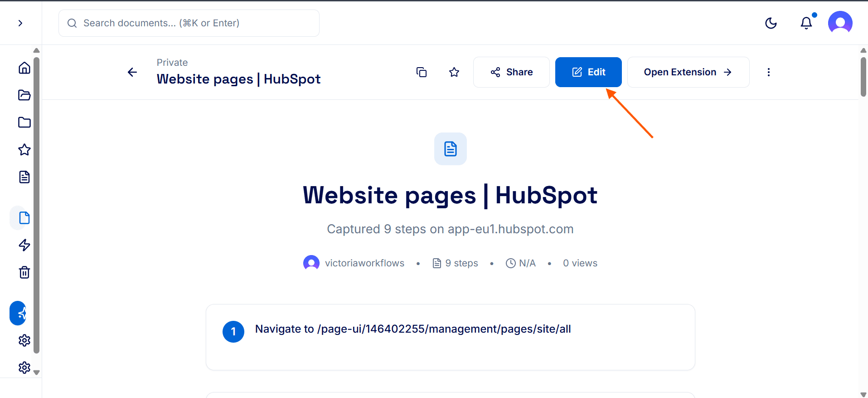
Task: Click the step 1 'Navigate to' instruction text
Action: [413, 329]
